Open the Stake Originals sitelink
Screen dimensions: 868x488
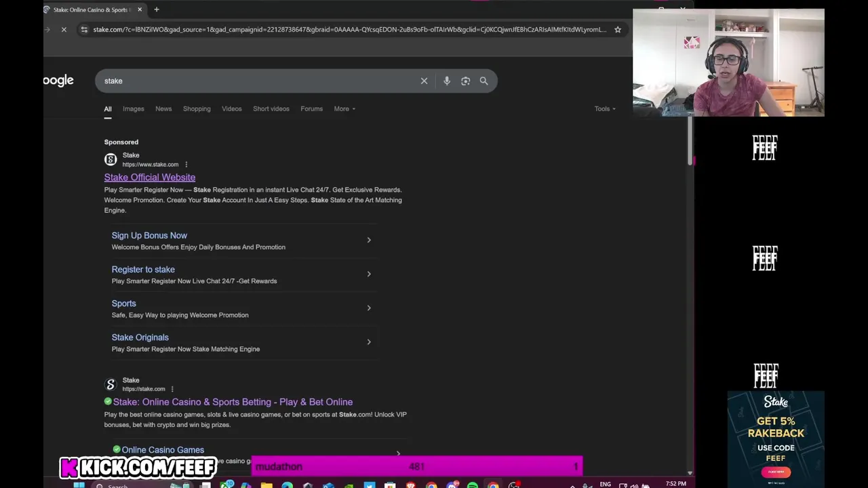click(x=140, y=337)
